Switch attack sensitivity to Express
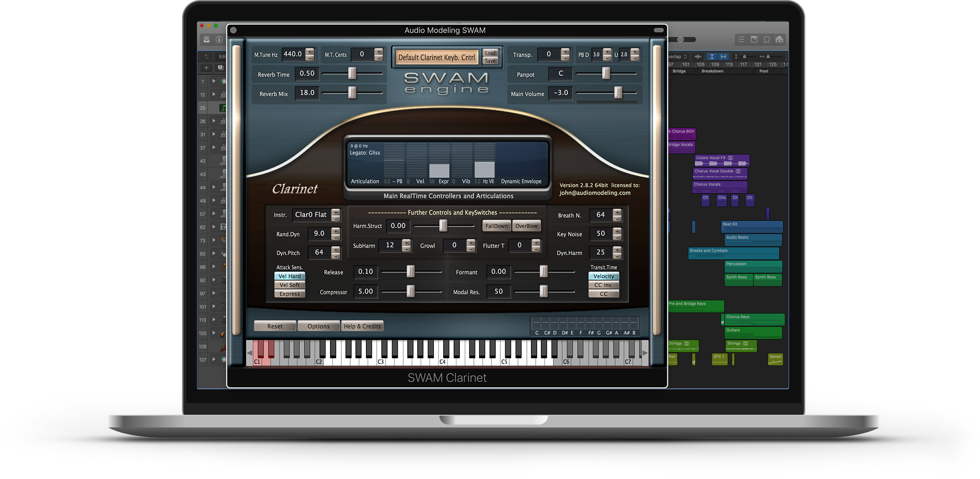Image resolution: width=980 pixels, height=479 pixels. 290,294
